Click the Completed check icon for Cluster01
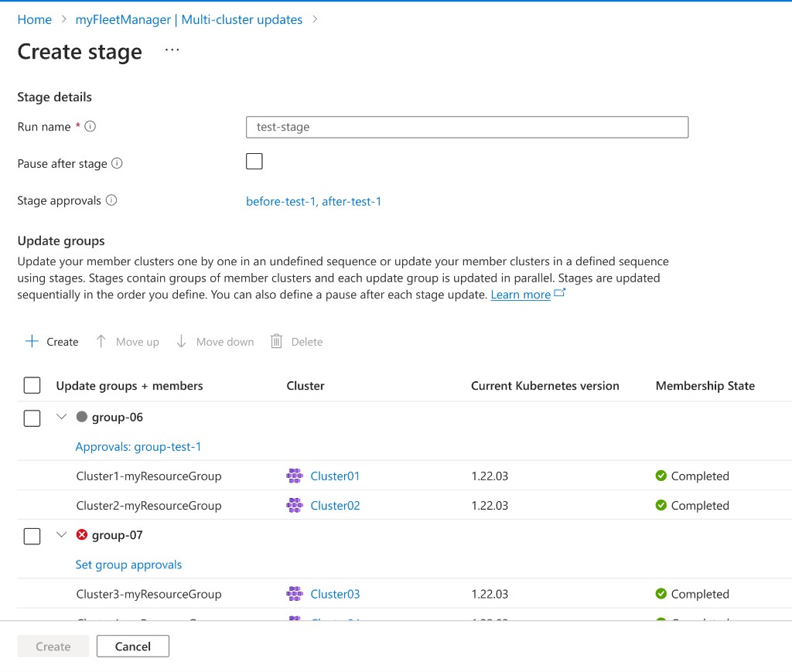Viewport: 792px width, 672px height. (x=661, y=475)
